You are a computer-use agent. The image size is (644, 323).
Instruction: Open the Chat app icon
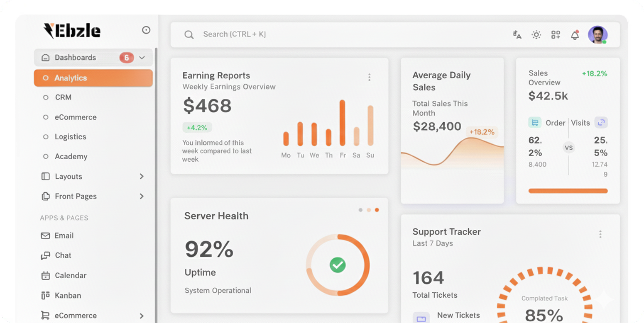coord(45,256)
